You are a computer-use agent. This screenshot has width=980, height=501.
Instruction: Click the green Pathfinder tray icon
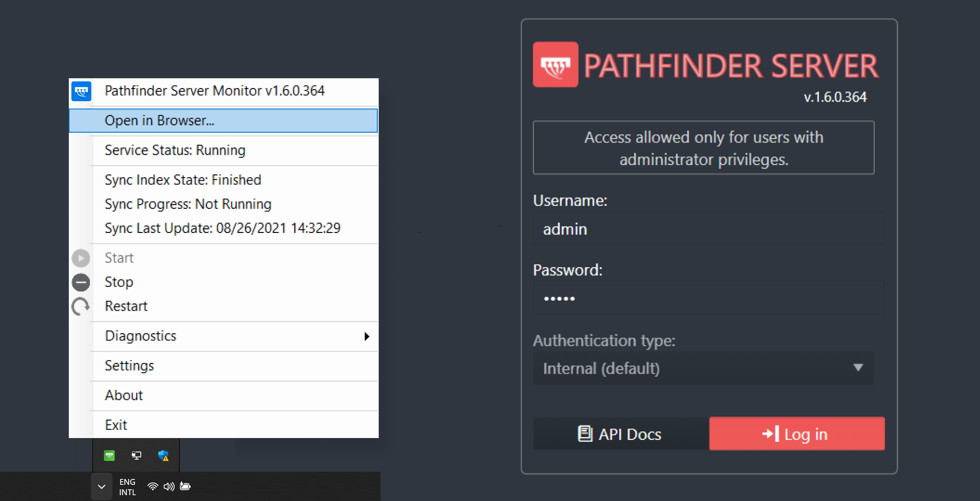[109, 456]
